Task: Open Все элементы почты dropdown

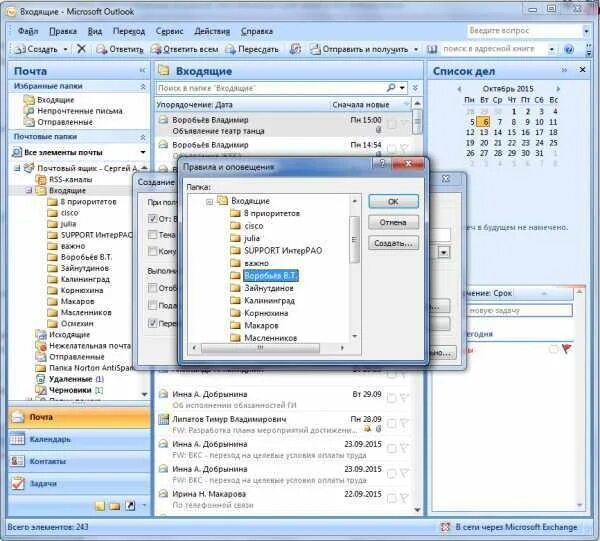Action: [x=143, y=152]
